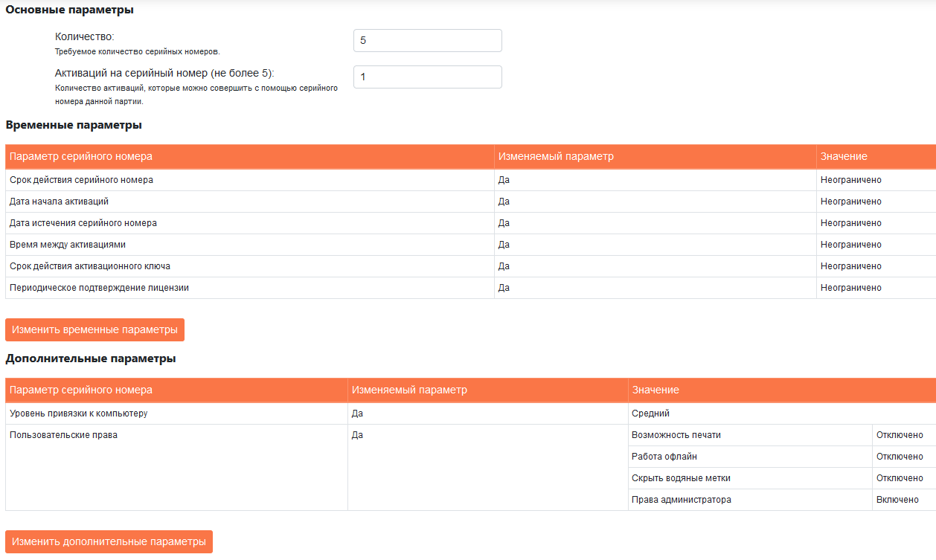Select the Дата истечения серийного номера row label
The image size is (936, 560).
(x=83, y=223)
